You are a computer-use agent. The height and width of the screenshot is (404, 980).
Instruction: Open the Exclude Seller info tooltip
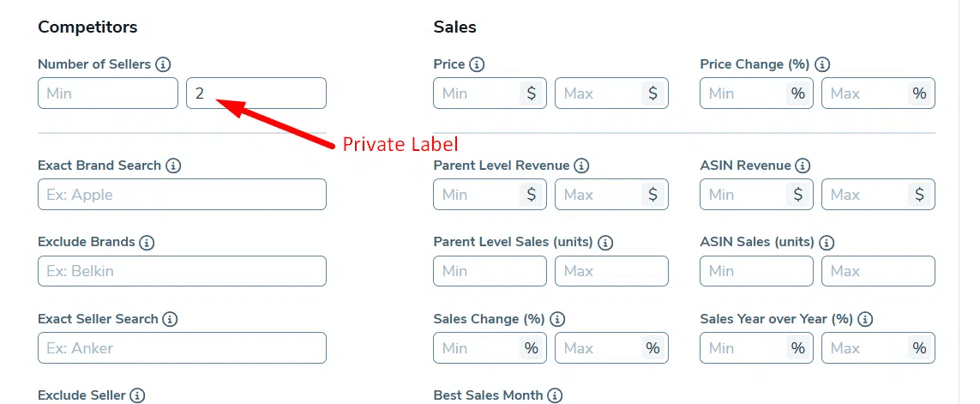(x=137, y=395)
